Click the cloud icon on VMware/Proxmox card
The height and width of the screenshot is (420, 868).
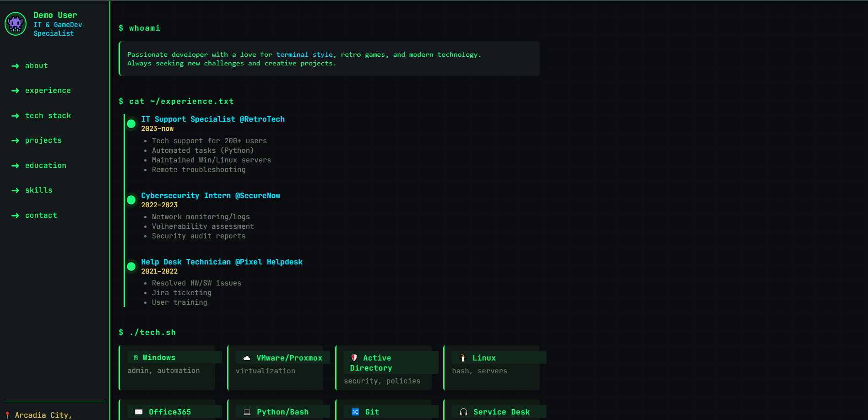(247, 358)
